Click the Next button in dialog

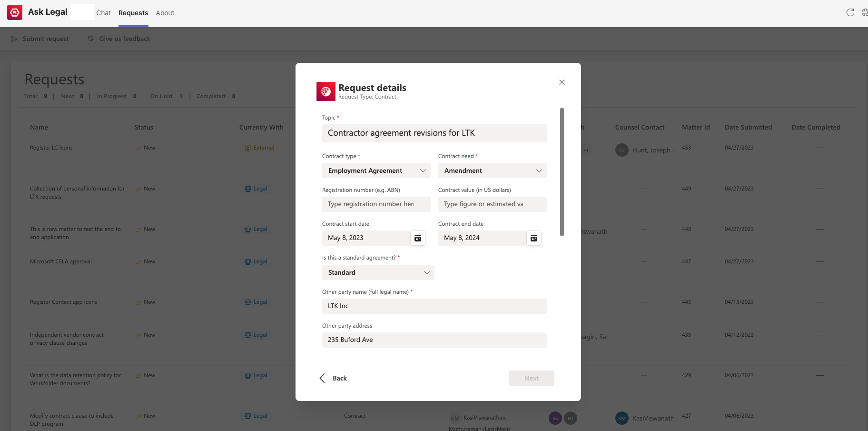532,378
